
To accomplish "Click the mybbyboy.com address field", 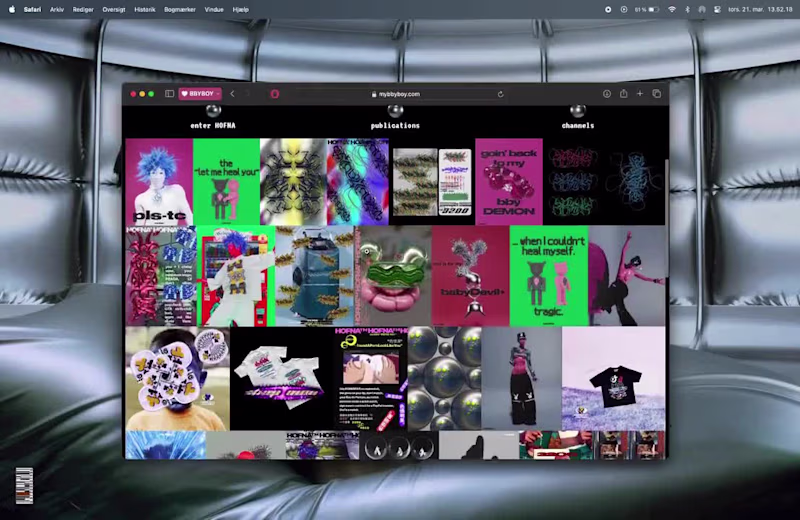I will pos(396,94).
